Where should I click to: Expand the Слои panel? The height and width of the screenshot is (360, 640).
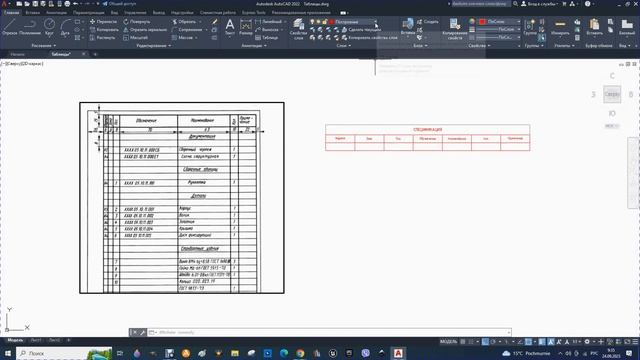(x=344, y=46)
